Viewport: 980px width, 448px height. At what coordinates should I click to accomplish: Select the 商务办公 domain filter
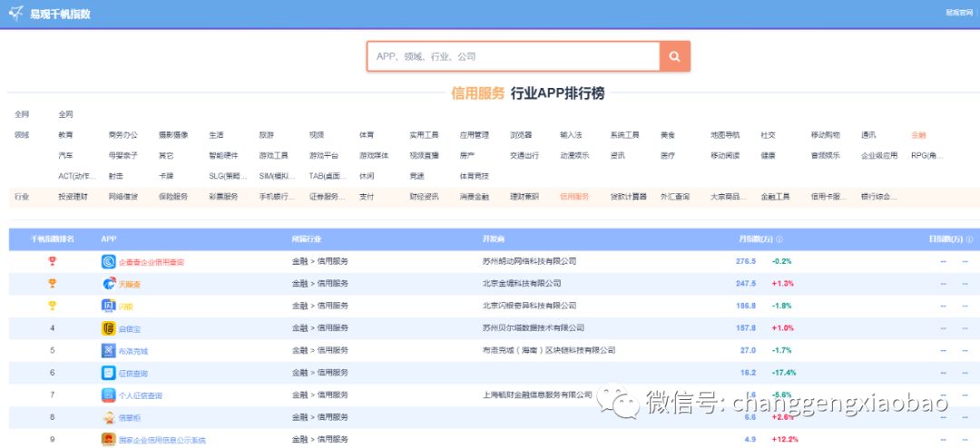tap(123, 135)
